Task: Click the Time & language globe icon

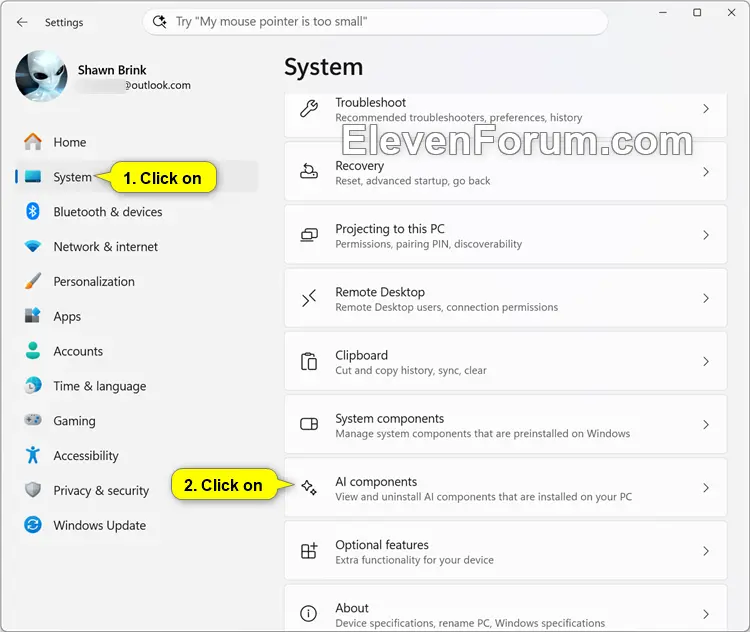Action: coord(33,386)
